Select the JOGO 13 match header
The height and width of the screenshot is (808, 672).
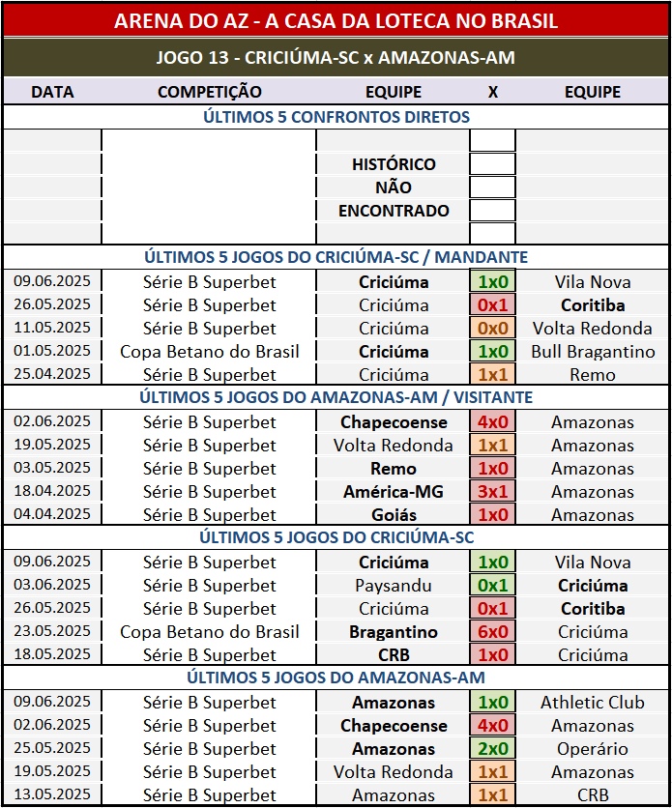coord(336,58)
